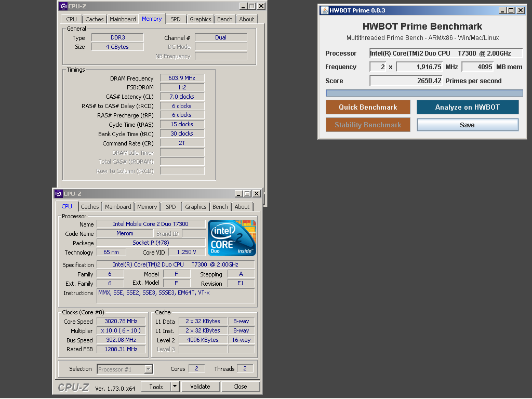Open About tab in front CPU window
Screen dimensions: 532x399
[x=242, y=207]
